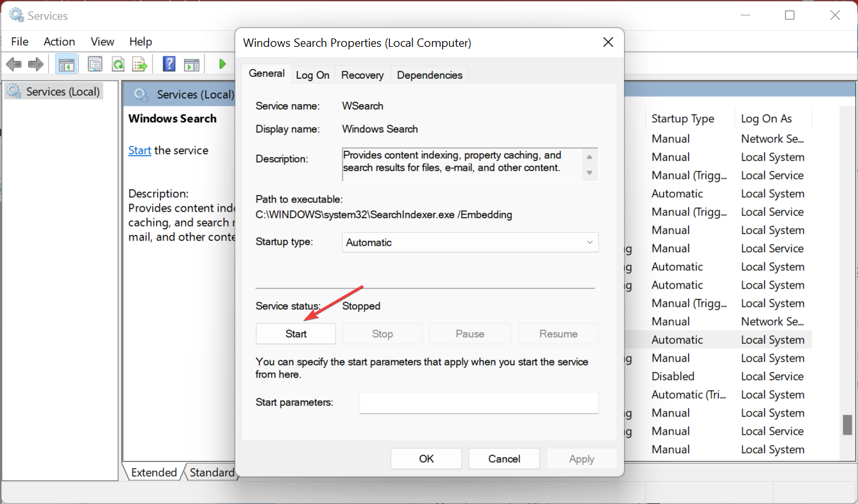Screen dimensions: 858x504
Task: Close the Windows Search Properties dialog
Action: pyautogui.click(x=608, y=43)
